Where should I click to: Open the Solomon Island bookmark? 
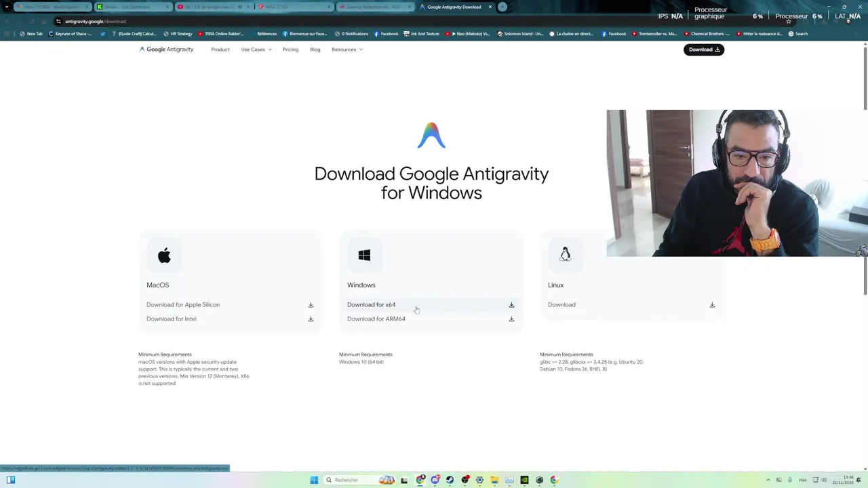click(520, 34)
